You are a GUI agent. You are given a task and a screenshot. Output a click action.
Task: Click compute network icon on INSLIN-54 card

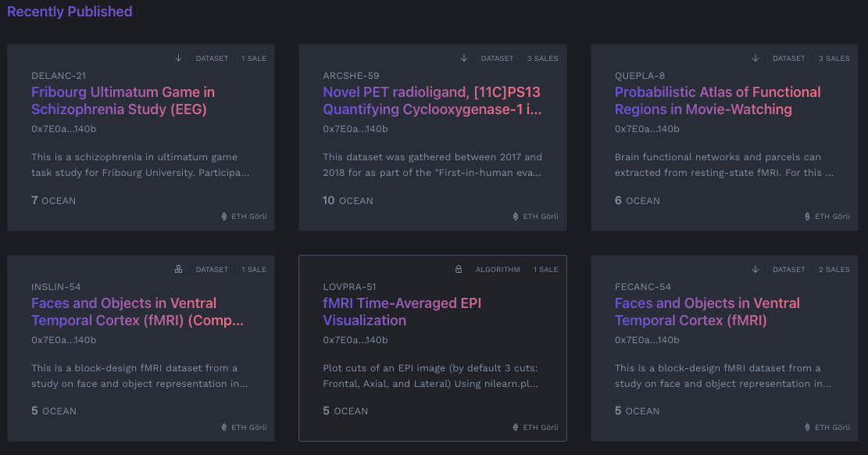pos(178,270)
